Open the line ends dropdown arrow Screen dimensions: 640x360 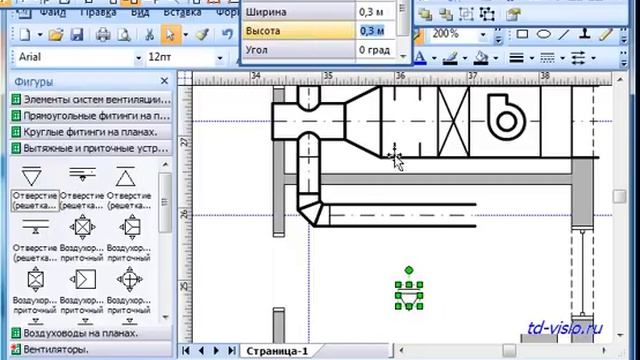click(593, 58)
